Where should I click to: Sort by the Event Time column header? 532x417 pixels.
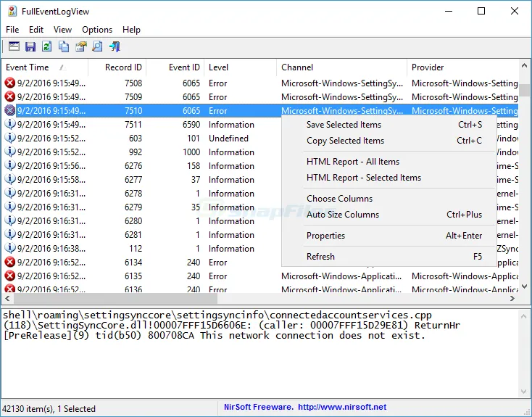click(44, 67)
